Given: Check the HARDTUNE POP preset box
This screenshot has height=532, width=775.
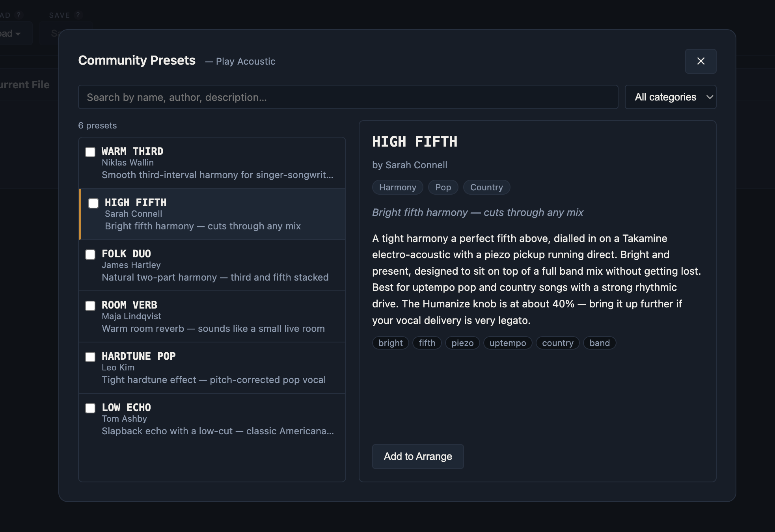Looking at the screenshot, I should click(90, 357).
